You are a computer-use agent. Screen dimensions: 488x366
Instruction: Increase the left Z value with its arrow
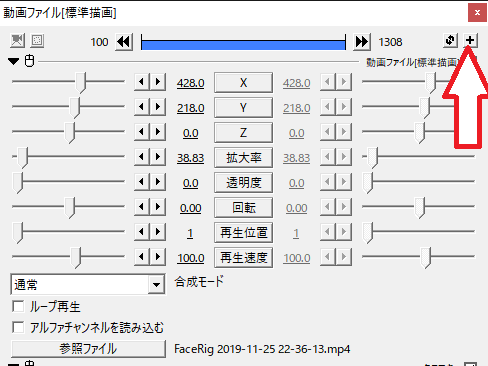(158, 132)
